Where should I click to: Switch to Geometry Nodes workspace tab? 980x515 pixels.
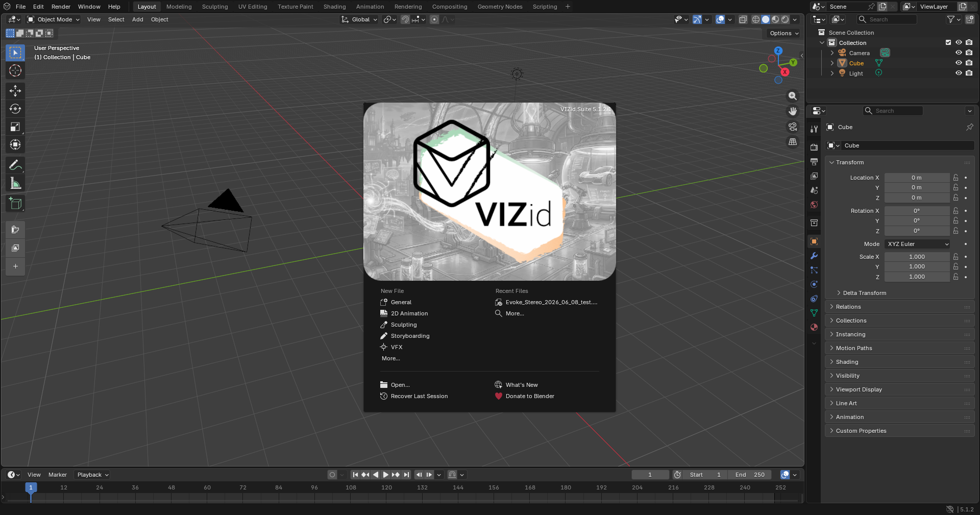click(x=500, y=7)
